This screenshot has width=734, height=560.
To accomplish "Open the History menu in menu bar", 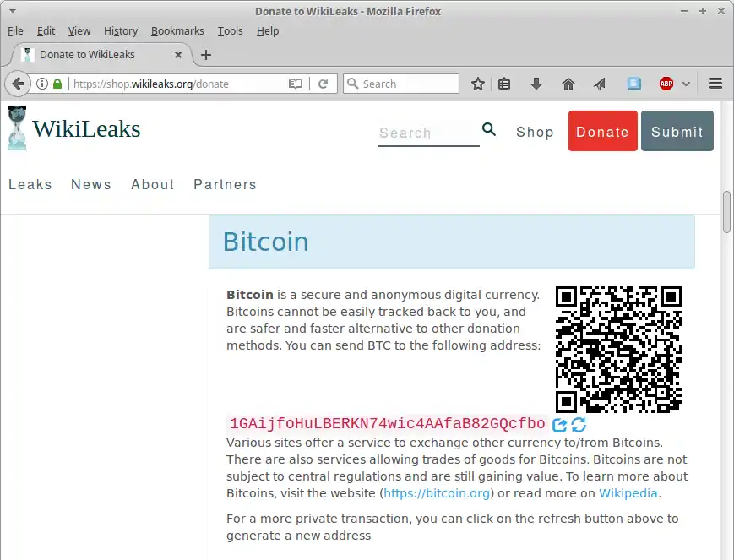I will tap(121, 30).
